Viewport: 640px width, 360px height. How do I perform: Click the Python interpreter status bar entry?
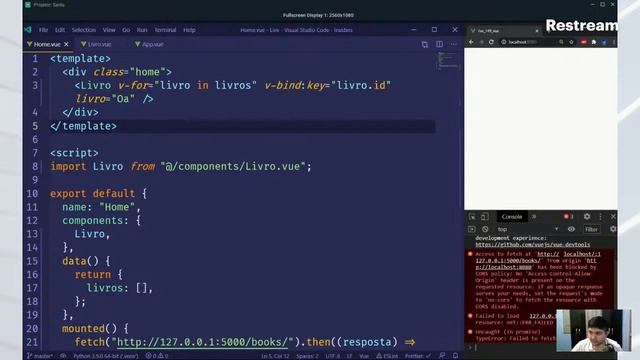(x=106, y=356)
